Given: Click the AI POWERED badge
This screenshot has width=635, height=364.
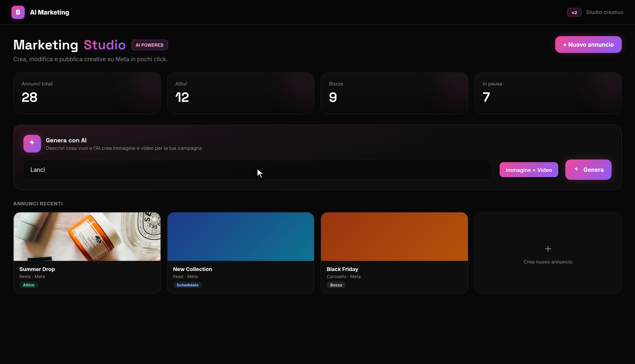Looking at the screenshot, I should (x=149, y=45).
